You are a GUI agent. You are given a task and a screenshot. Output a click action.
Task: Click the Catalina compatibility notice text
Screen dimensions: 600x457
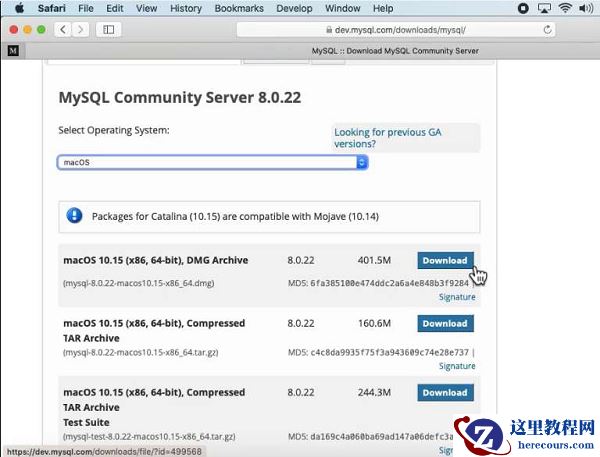coord(235,217)
